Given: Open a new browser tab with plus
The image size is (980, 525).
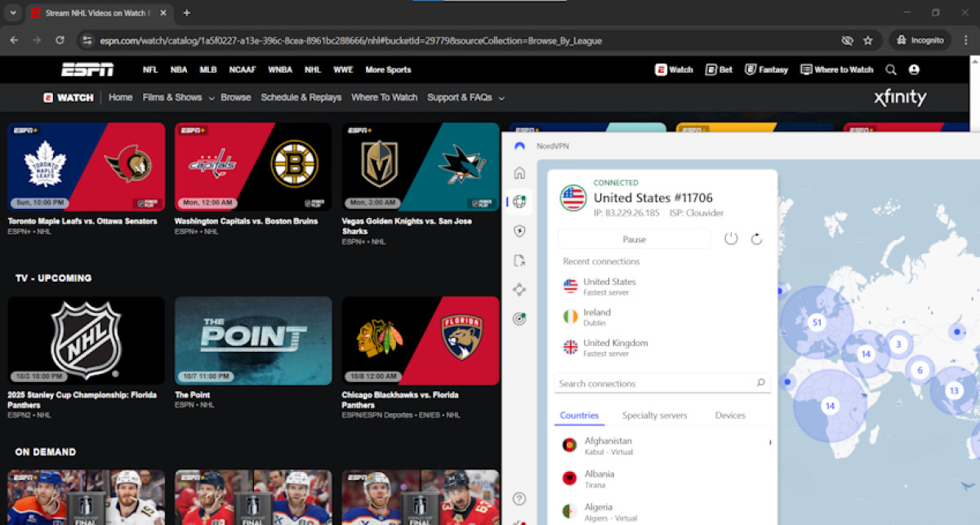Looking at the screenshot, I should 186,13.
